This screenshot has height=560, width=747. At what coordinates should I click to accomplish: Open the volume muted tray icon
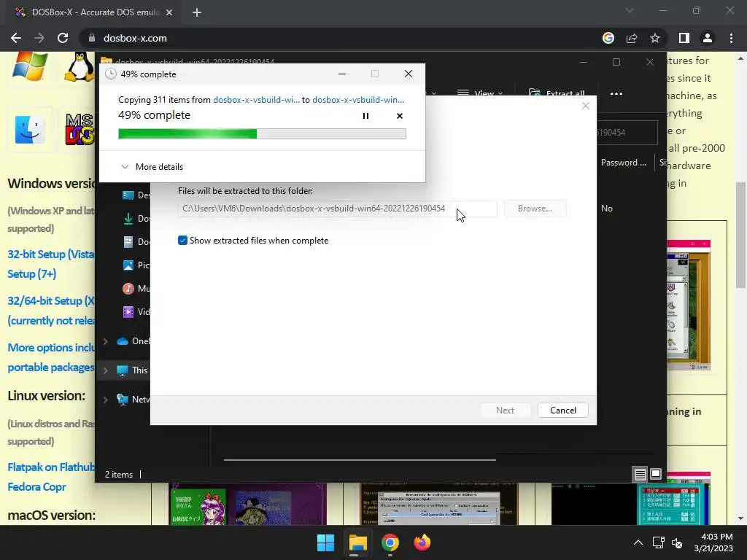(x=676, y=542)
